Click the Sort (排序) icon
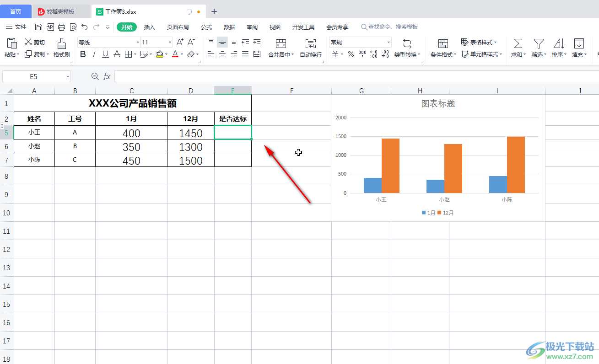This screenshot has width=599, height=364. [x=559, y=43]
